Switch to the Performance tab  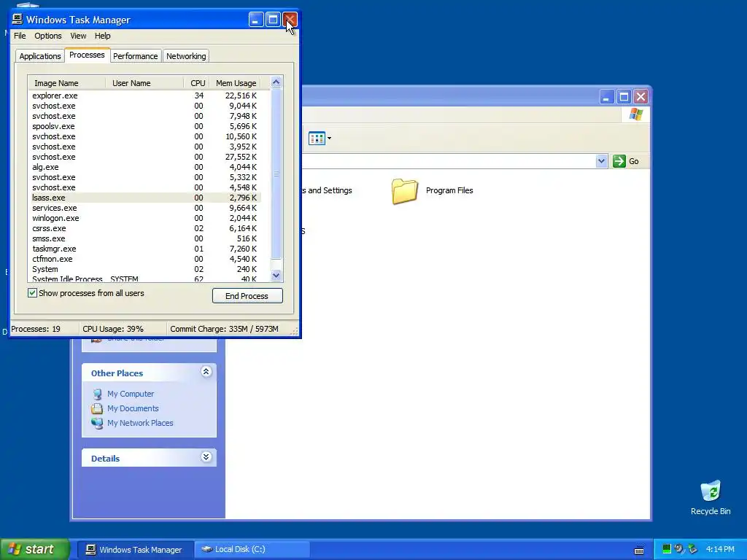pyautogui.click(x=135, y=56)
